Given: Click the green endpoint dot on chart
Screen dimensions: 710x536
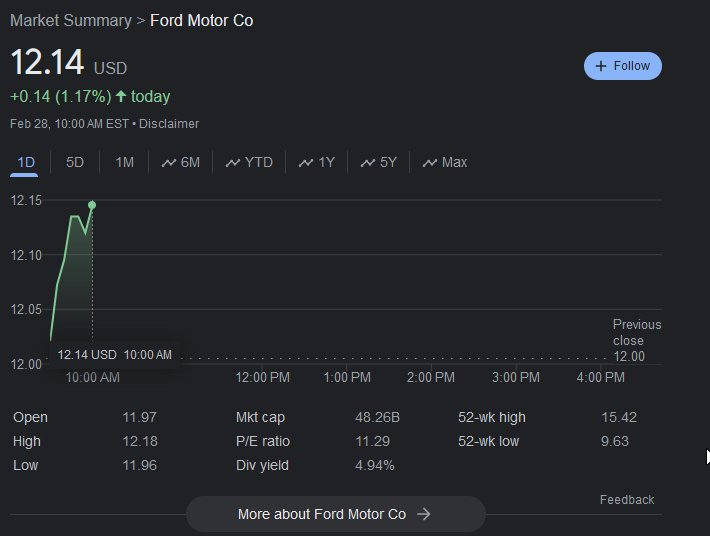Looking at the screenshot, I should coord(92,205).
